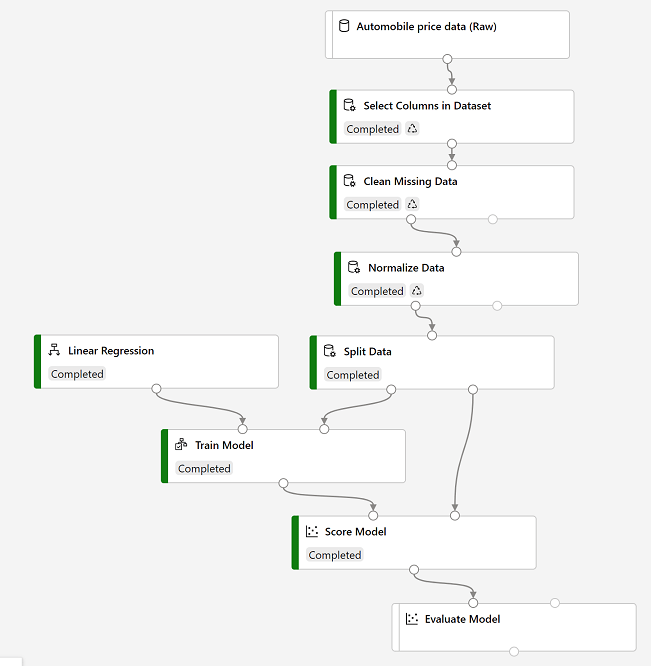651x666 pixels.
Task: Click the Linear Regression algorithm icon
Action: tap(54, 350)
